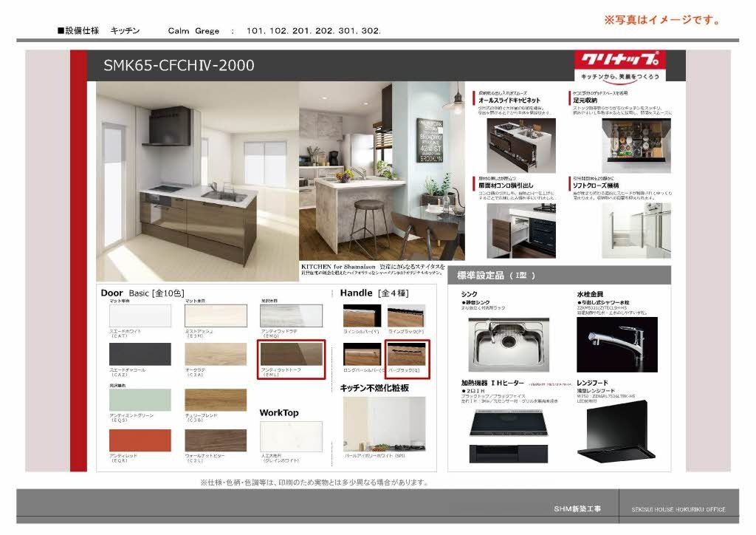Click the 'キッチンから、笑顔をつくろう' slogan
The image size is (756, 535).
[x=620, y=77]
